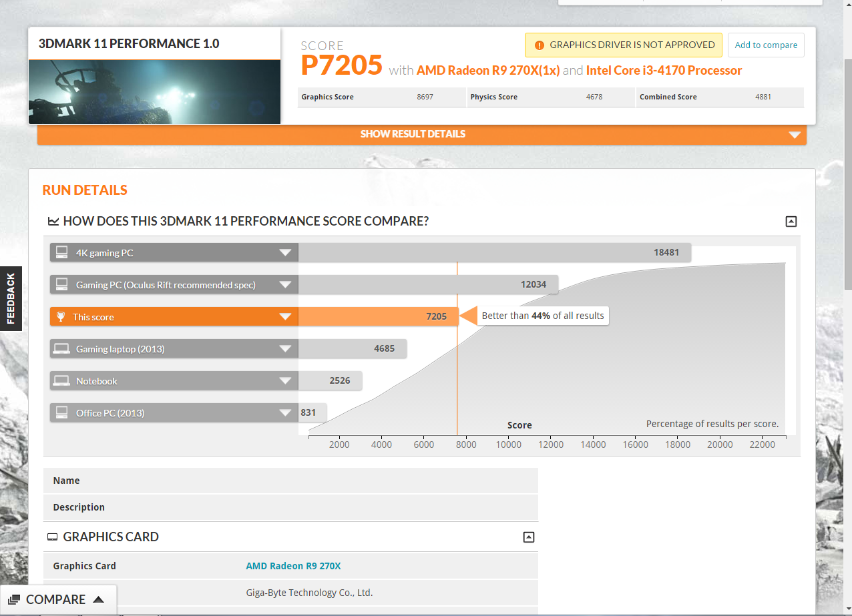
Task: Collapse the score comparison panel
Action: [791, 221]
